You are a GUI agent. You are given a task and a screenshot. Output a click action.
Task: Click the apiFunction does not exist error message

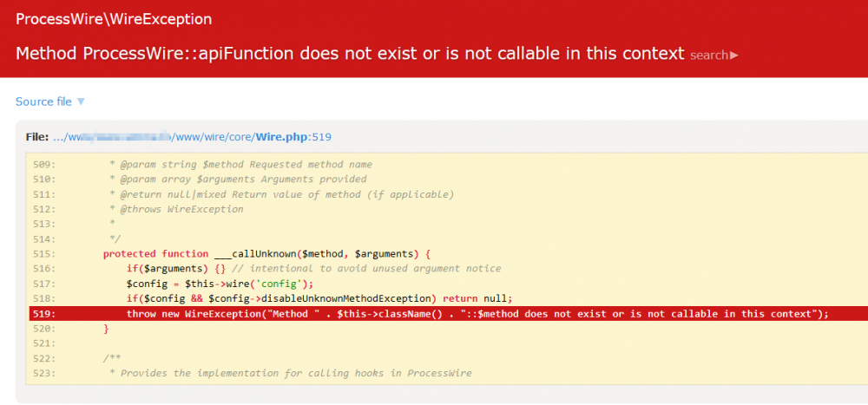(350, 54)
